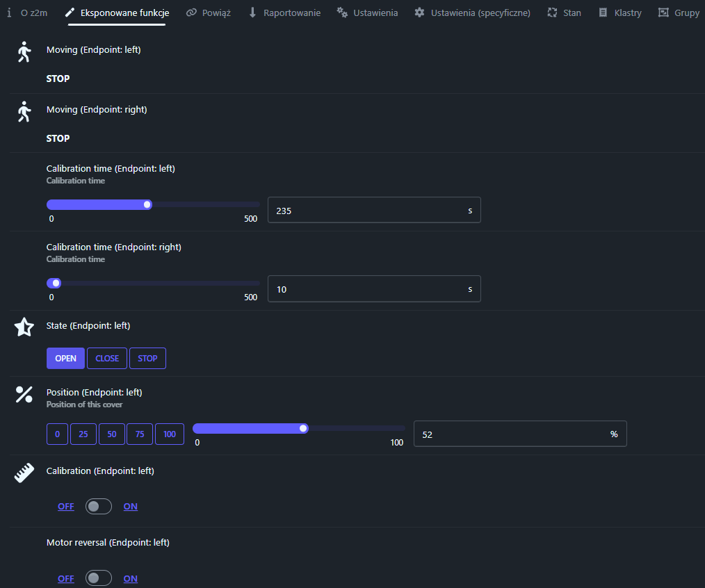Toggle the Motor reversal switch
The width and height of the screenshot is (705, 588).
(98, 578)
